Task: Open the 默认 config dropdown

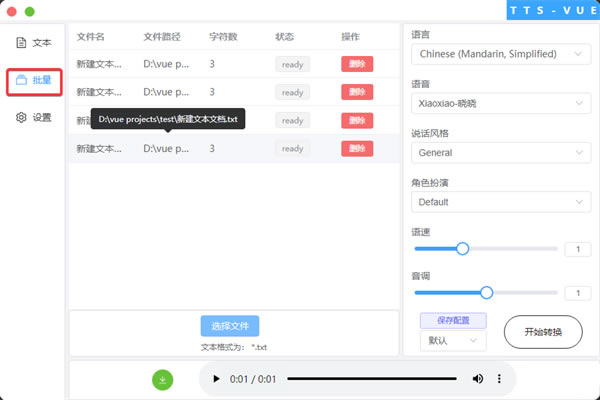Action: pos(453,340)
